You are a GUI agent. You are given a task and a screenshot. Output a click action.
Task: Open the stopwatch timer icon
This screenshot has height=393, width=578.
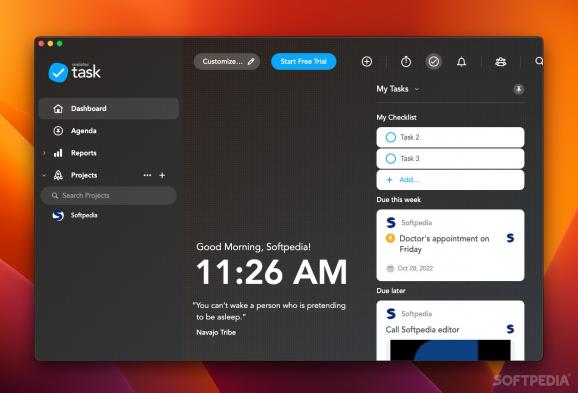click(x=406, y=62)
